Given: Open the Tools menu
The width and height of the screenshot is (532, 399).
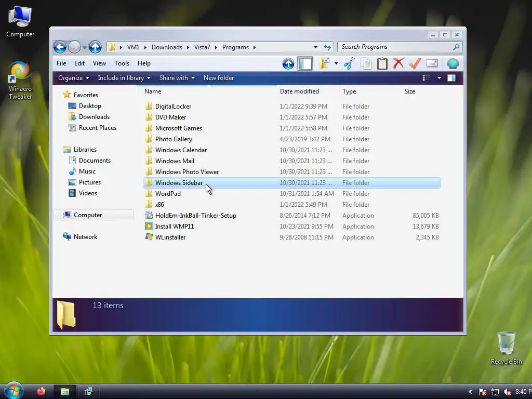Looking at the screenshot, I should point(122,63).
